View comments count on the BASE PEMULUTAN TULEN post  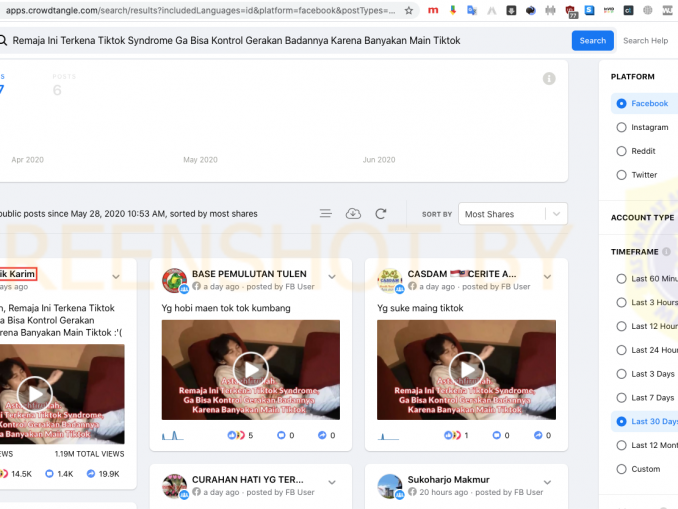tap(286, 435)
